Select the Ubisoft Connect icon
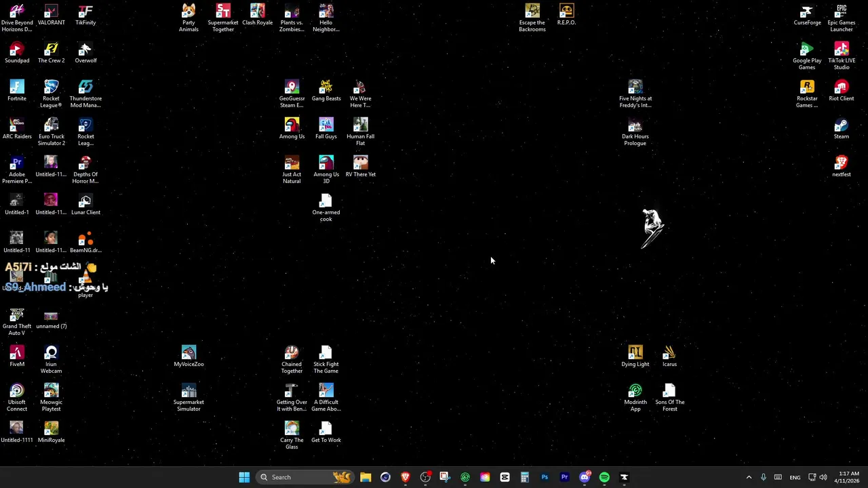 point(17,398)
